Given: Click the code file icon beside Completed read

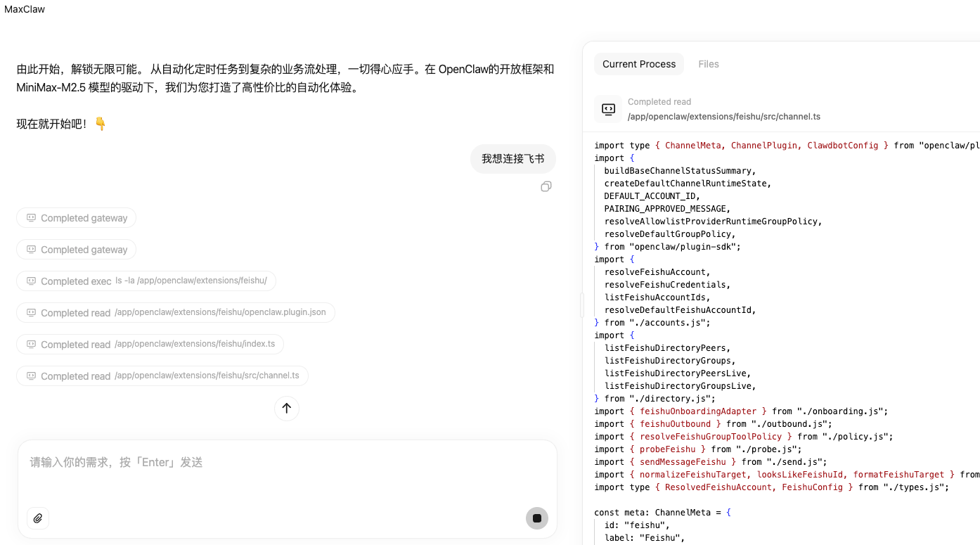Looking at the screenshot, I should pyautogui.click(x=608, y=109).
